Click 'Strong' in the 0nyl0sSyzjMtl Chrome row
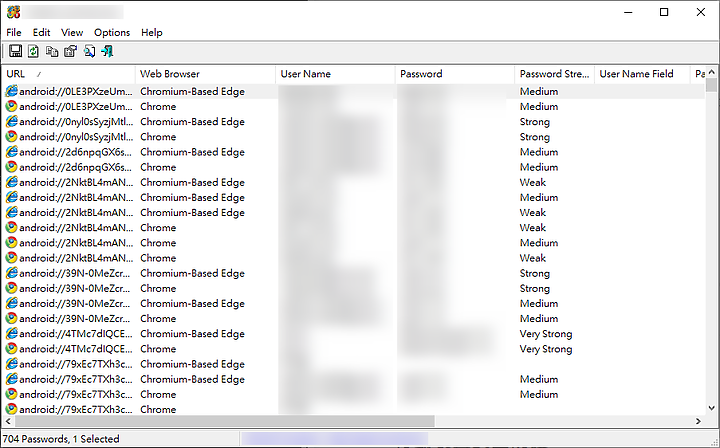The image size is (720, 448). [x=534, y=137]
